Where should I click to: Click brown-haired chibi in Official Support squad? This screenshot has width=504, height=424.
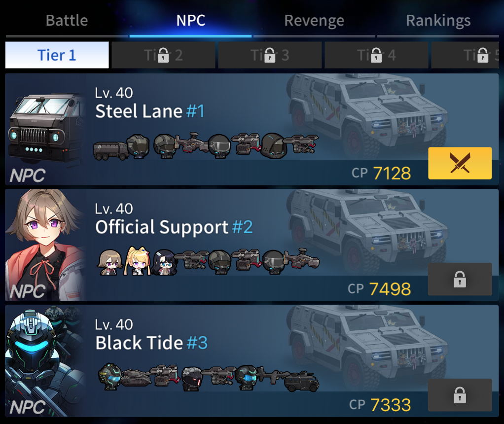110,262
